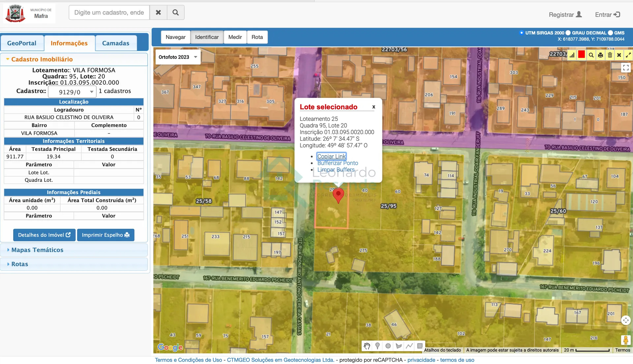The height and width of the screenshot is (364, 633).
Task: Select the circle drawing tool
Action: click(388, 346)
